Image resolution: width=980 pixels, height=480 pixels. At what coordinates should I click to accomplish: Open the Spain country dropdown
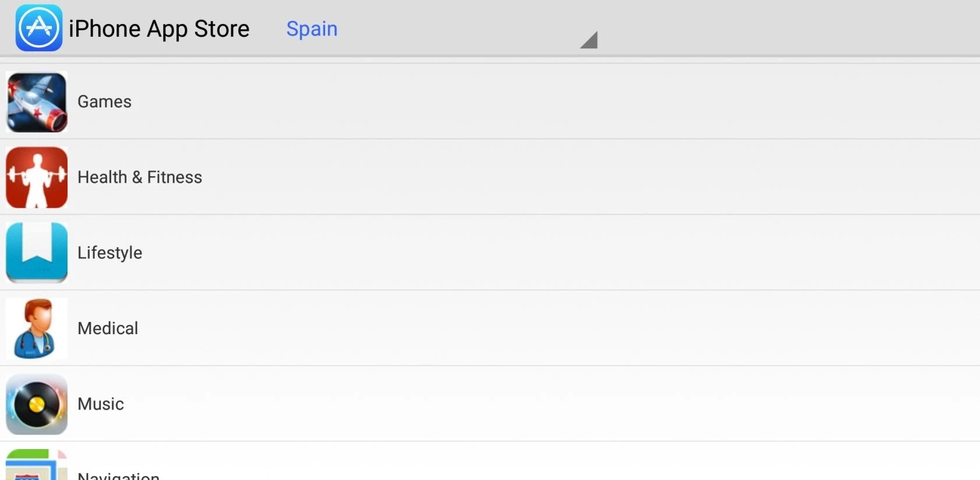point(312,29)
